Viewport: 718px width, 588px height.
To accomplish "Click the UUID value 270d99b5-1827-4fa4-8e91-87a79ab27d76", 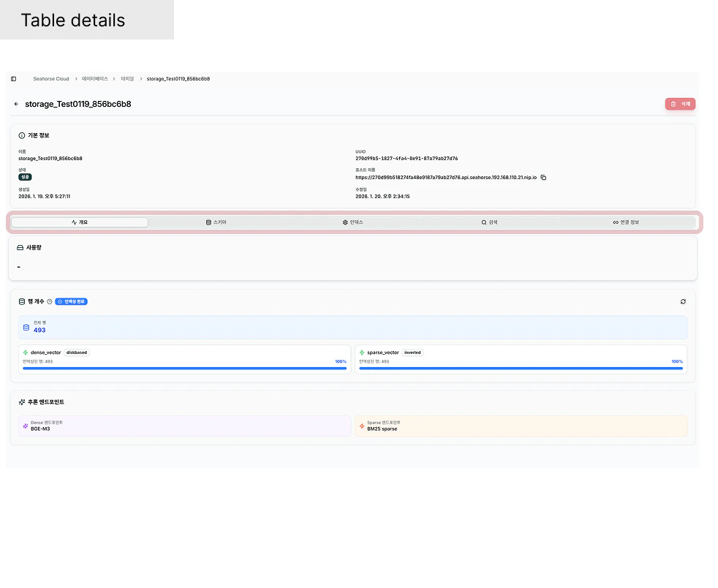I will coord(407,159).
